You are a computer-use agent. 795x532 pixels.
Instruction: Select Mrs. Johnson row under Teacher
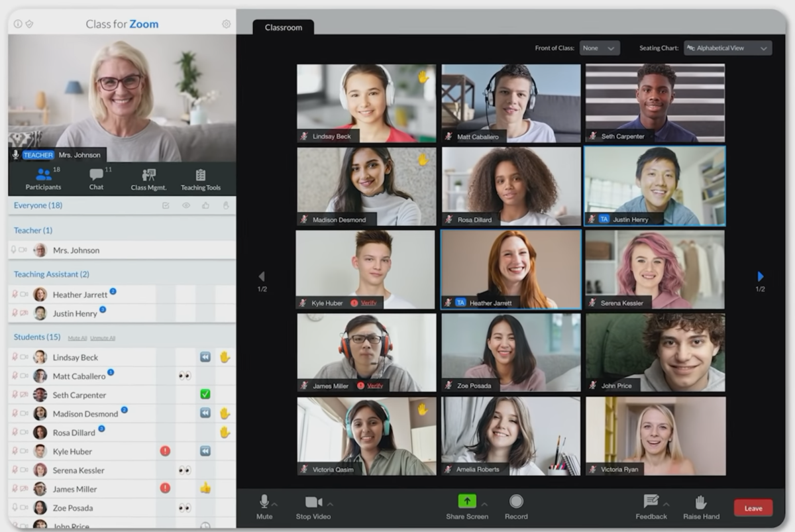[122, 250]
